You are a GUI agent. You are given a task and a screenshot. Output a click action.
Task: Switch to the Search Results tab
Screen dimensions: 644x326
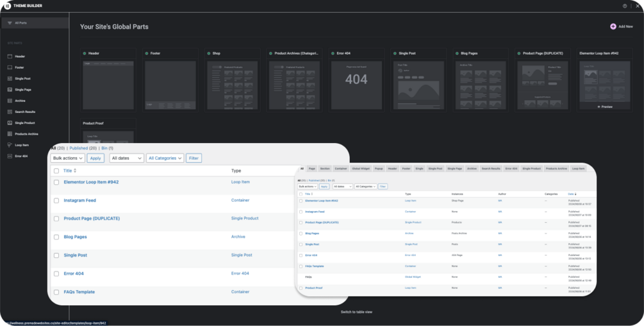tap(491, 169)
